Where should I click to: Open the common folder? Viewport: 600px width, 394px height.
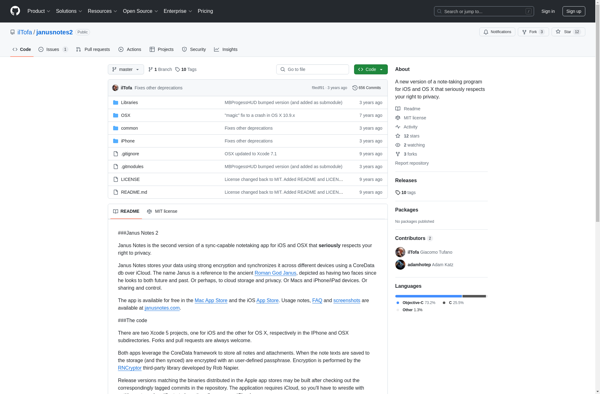(x=129, y=128)
